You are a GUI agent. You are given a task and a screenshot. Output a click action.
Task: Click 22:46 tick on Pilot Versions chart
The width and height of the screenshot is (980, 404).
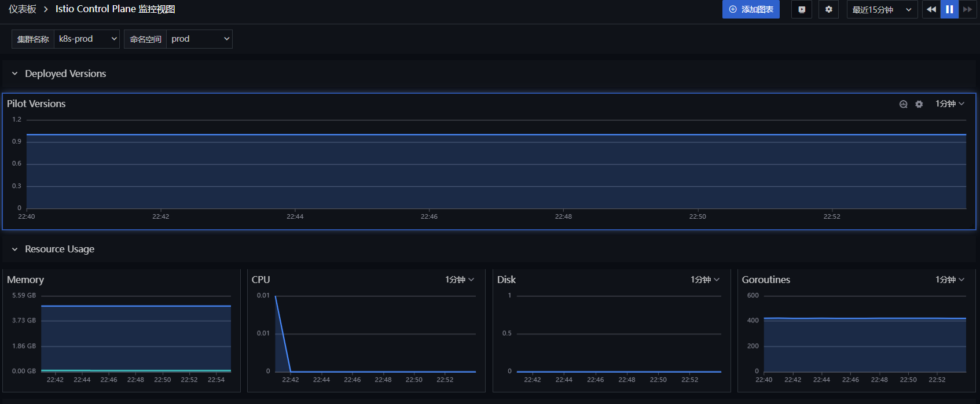(429, 216)
